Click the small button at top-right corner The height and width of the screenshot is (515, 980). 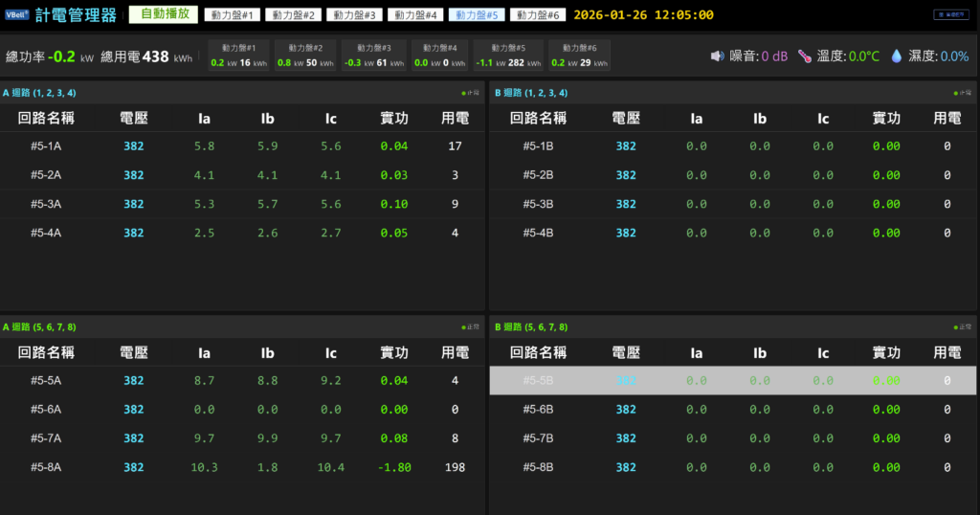[x=951, y=14]
